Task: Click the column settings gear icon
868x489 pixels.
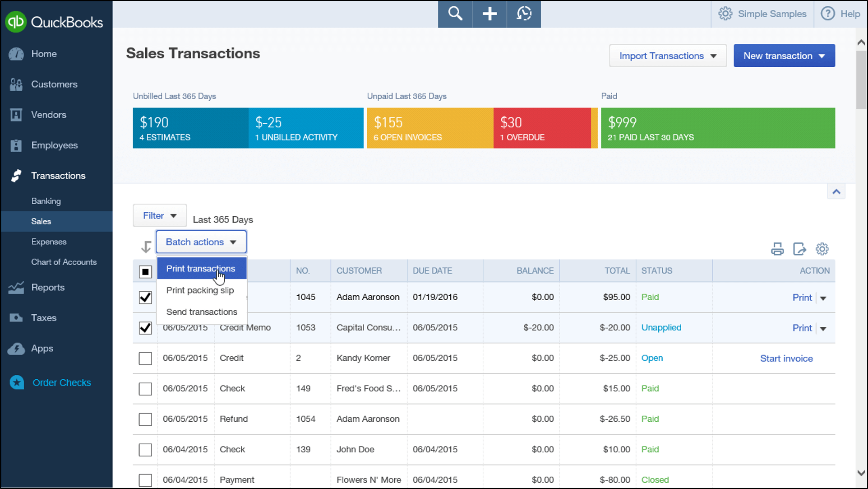Action: pyautogui.click(x=822, y=249)
